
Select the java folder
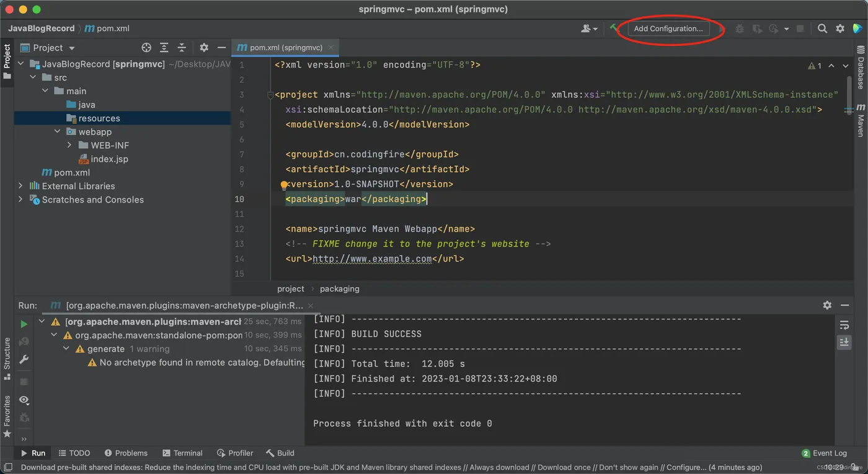[81, 105]
